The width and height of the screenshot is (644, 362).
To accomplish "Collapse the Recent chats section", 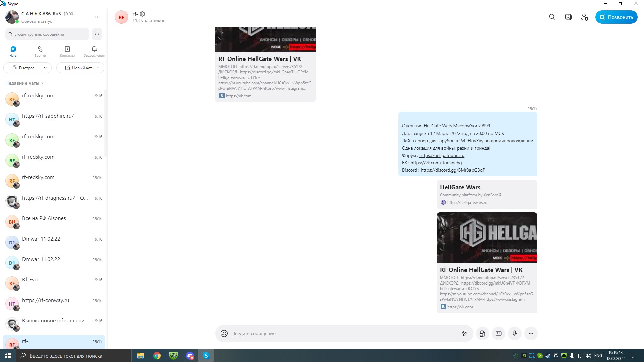I will point(24,83).
